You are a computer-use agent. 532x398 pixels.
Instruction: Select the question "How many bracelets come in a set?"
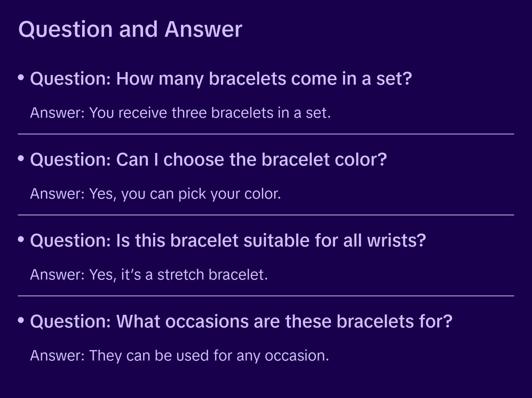coord(221,79)
